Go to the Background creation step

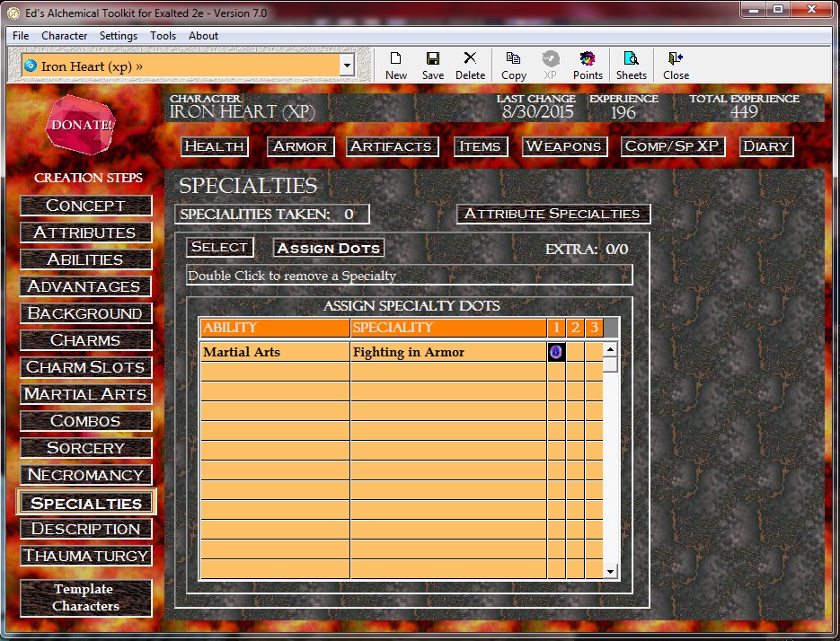[x=85, y=313]
